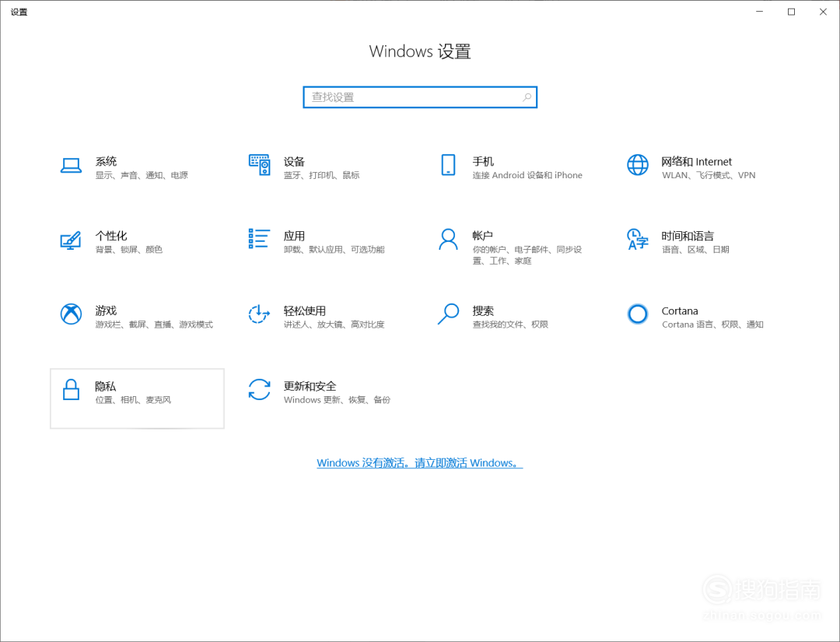The width and height of the screenshot is (840, 642).
Task: Select the 设备 heading text
Action: click(294, 161)
